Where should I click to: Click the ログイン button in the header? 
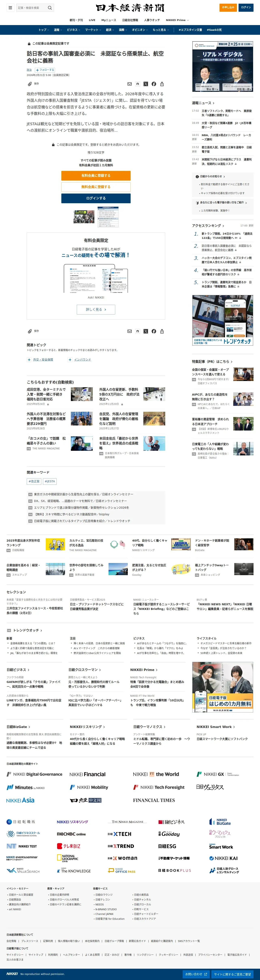point(246,7)
